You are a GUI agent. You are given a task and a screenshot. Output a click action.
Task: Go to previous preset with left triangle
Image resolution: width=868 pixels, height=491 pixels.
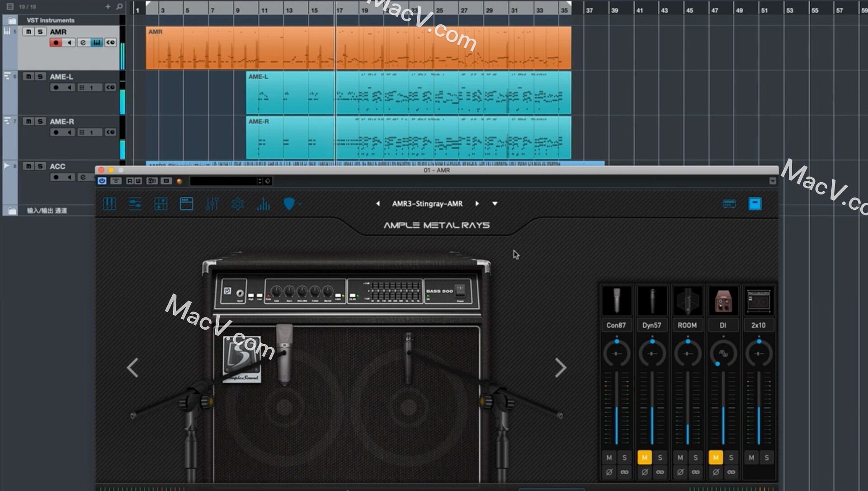[x=378, y=204]
